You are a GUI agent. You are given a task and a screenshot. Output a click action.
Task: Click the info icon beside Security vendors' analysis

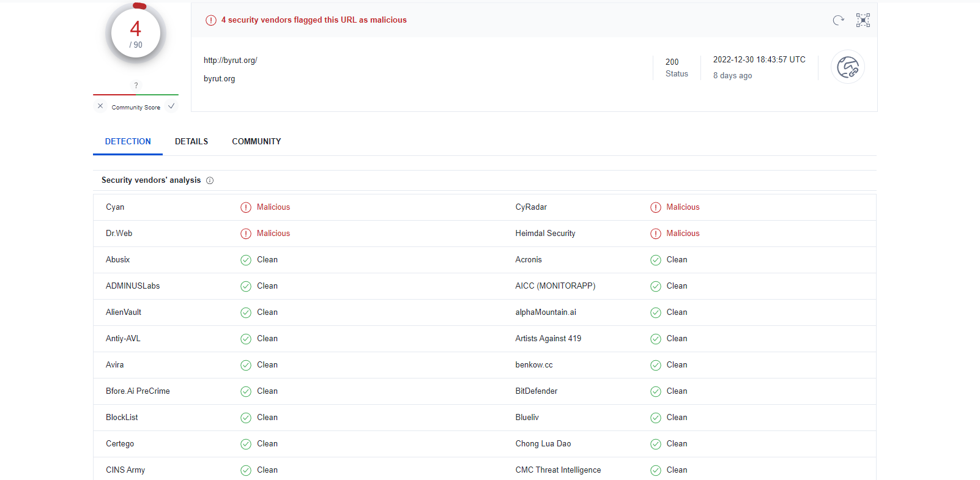[210, 180]
